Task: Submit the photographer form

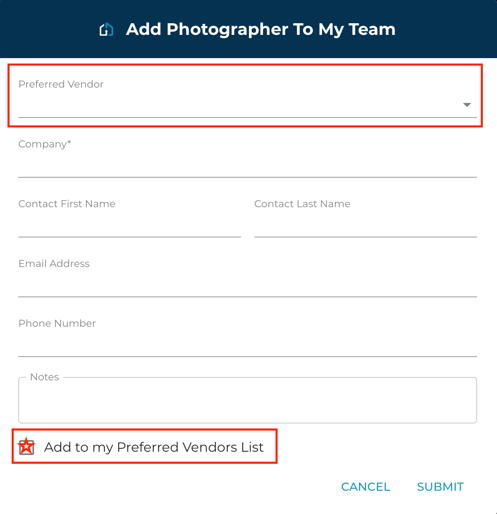Action: [x=440, y=487]
